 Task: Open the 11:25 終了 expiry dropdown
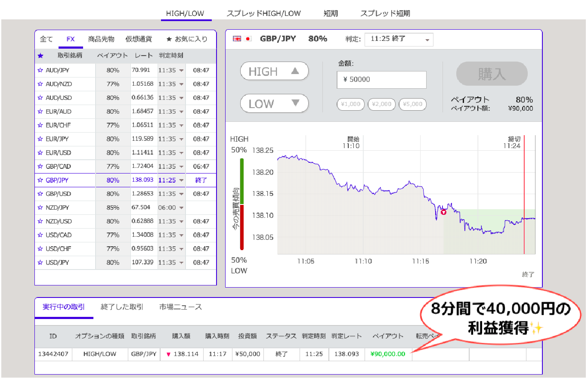[399, 39]
